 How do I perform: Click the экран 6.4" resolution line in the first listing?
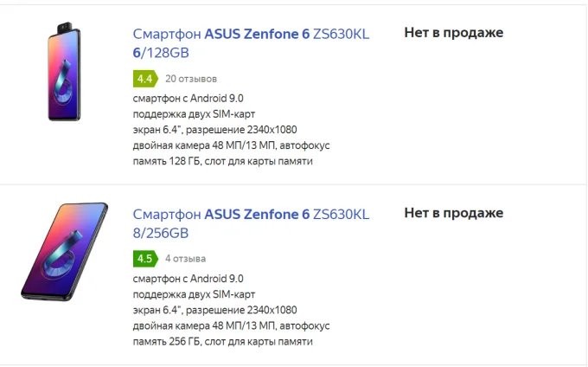point(214,130)
